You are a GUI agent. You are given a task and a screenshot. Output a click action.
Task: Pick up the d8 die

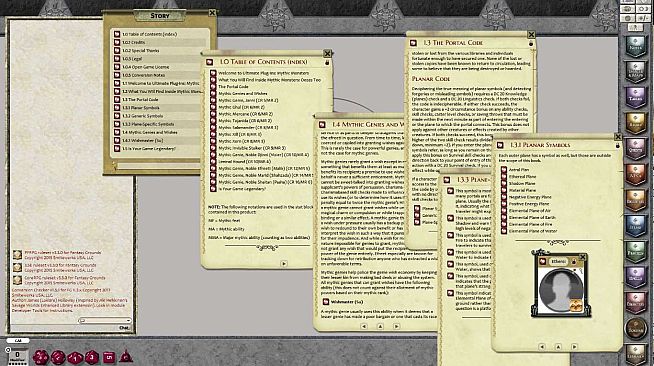click(x=92, y=357)
